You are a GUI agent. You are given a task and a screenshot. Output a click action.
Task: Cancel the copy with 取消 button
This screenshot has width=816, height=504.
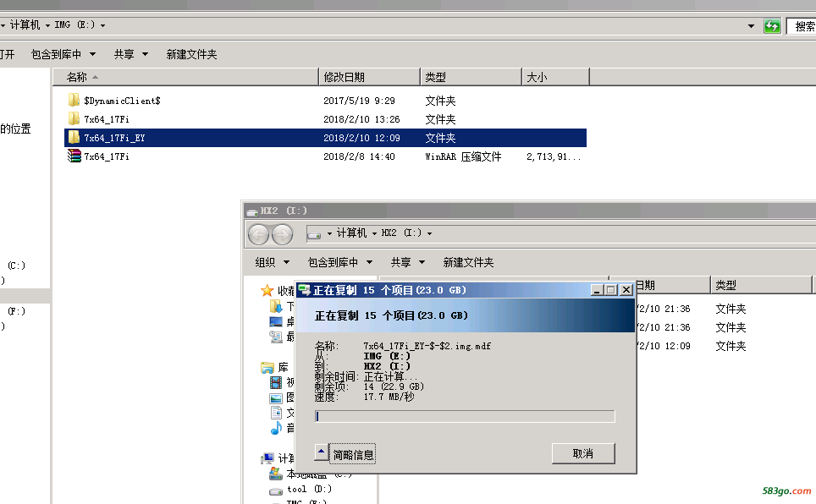pyautogui.click(x=583, y=453)
